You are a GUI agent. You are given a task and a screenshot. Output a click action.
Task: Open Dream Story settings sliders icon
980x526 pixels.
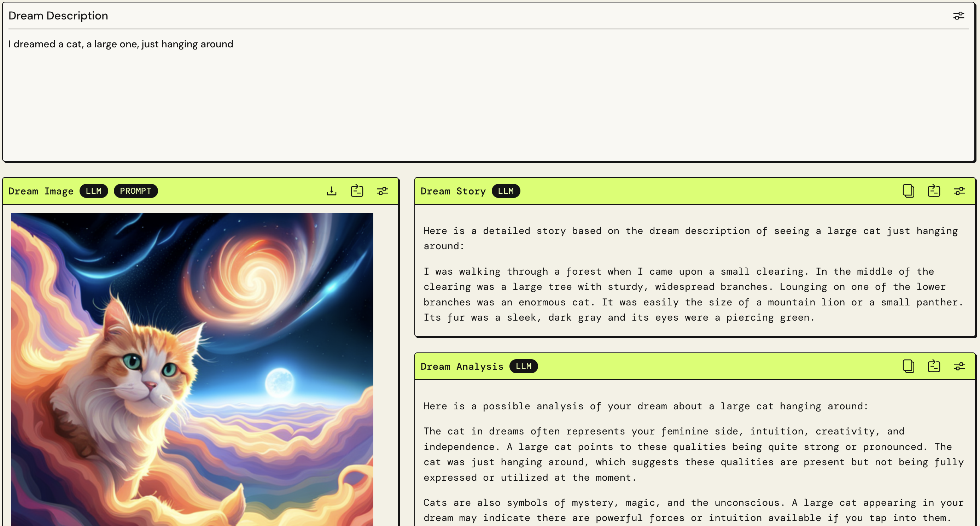(959, 191)
